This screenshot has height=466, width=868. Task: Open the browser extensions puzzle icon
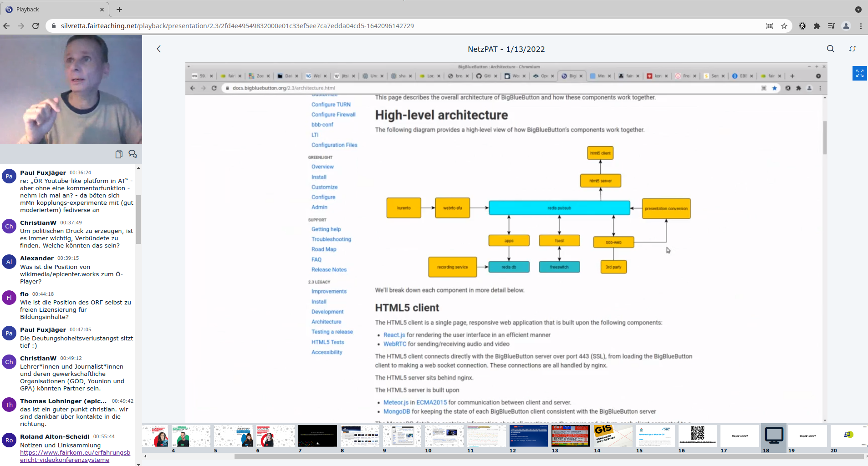817,26
